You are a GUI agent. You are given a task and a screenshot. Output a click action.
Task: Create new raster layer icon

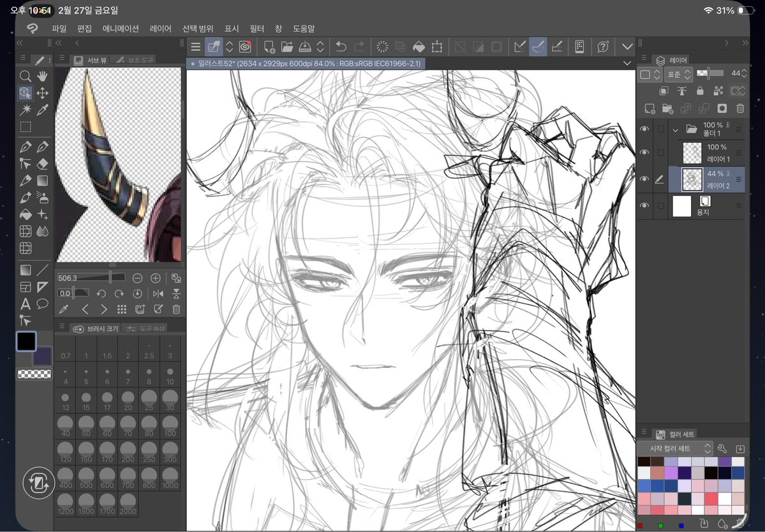click(x=650, y=108)
